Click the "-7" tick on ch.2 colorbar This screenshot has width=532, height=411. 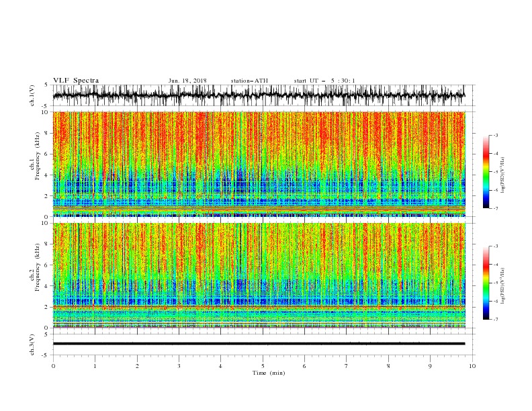coord(496,320)
